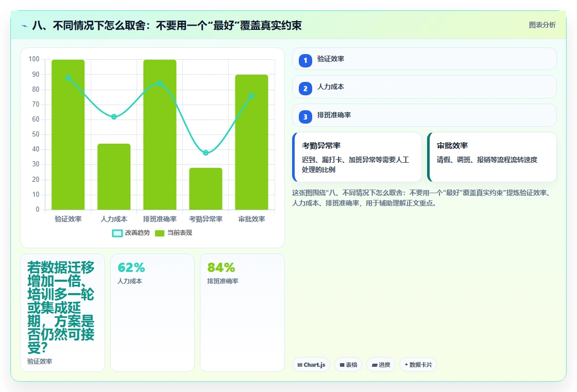Open the 审批效率 card
Viewport: 577px width, 392px height.
[x=492, y=157]
